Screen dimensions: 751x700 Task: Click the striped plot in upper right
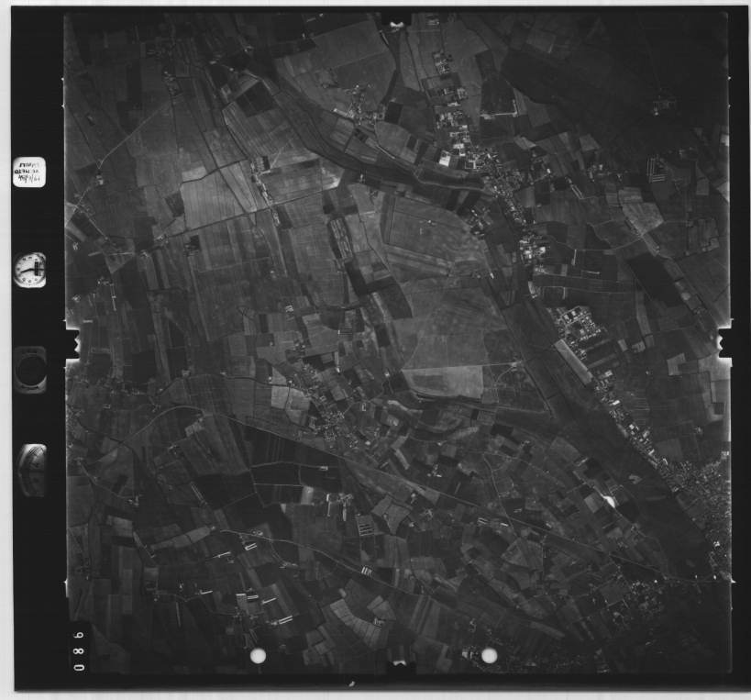657,168
